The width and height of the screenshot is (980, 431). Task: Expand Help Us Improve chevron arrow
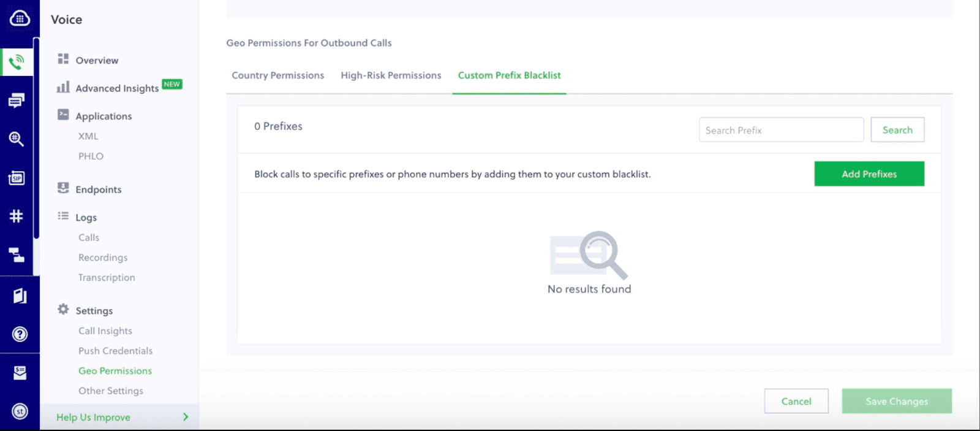click(x=186, y=417)
